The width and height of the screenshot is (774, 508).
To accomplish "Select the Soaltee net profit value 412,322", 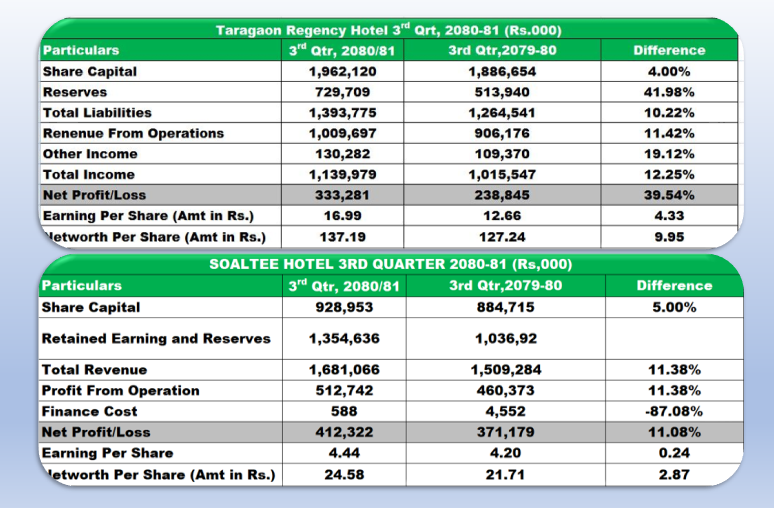I will click(x=344, y=432).
